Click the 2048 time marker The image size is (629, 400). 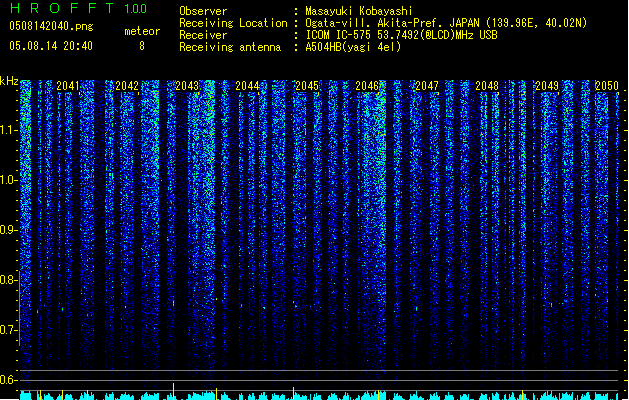click(487, 86)
